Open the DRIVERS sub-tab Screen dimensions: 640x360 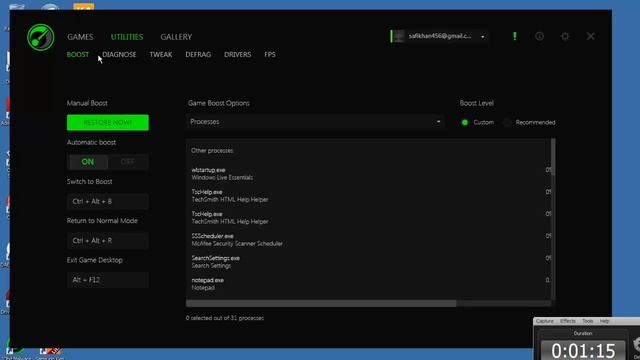click(x=238, y=54)
